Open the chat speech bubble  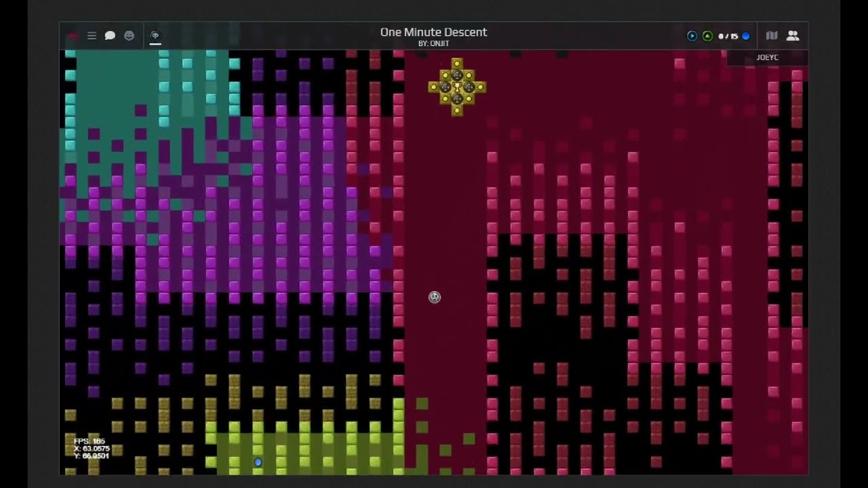tap(110, 36)
